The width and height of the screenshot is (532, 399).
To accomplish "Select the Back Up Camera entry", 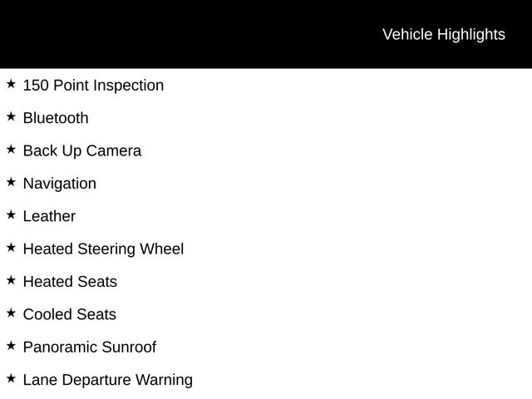I will pyautogui.click(x=82, y=150).
